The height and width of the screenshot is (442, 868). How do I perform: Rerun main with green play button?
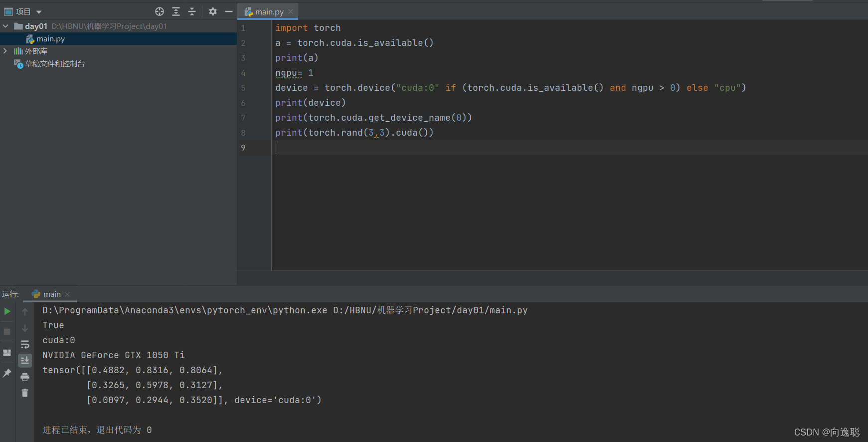pos(7,311)
